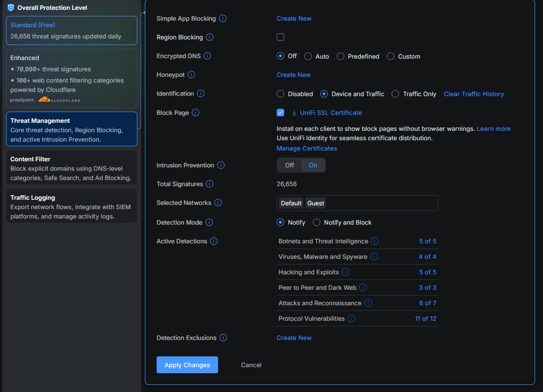543x392 pixels.
Task: Open the Simple App Blocking info icon
Action: point(223,18)
